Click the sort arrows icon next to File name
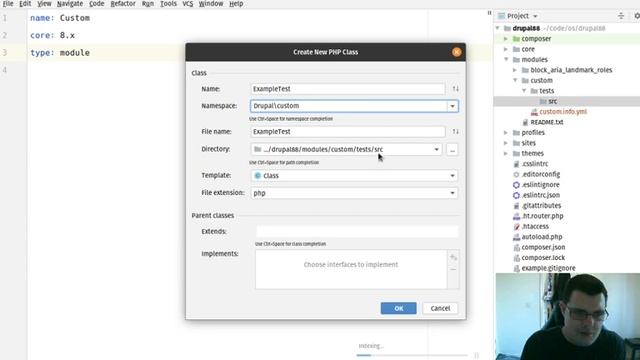 456,131
